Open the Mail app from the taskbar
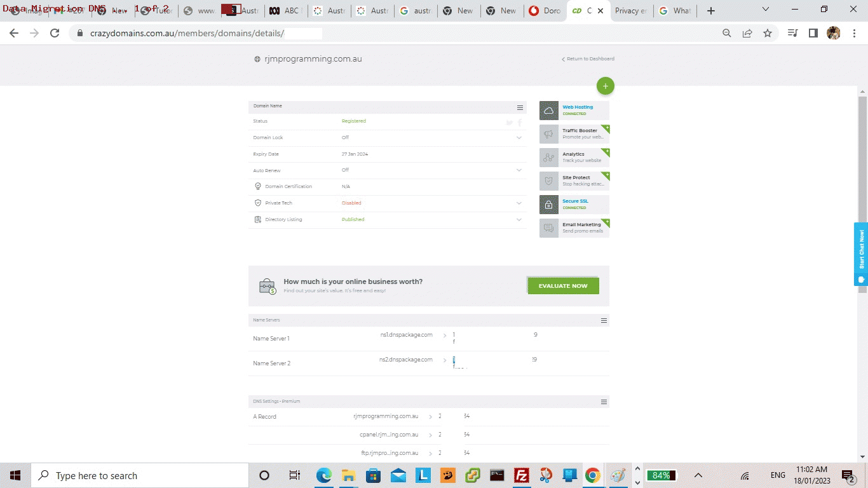Image resolution: width=868 pixels, height=488 pixels. pyautogui.click(x=398, y=475)
